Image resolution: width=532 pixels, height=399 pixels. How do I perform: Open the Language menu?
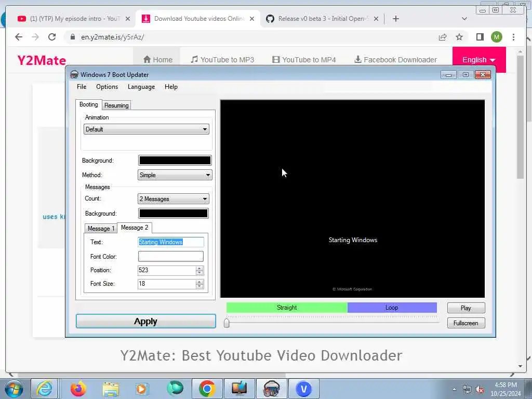click(x=141, y=87)
